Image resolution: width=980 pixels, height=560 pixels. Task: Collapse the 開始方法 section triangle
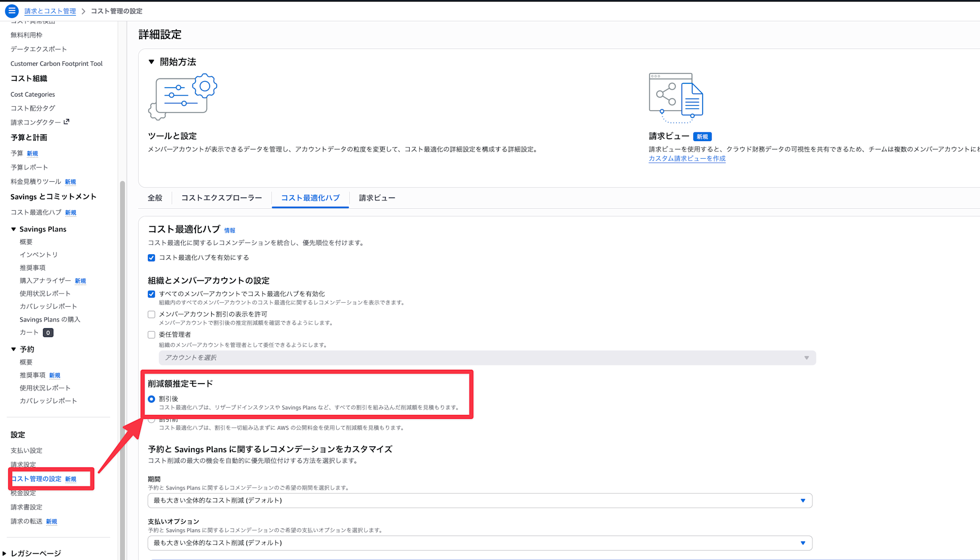coord(151,62)
